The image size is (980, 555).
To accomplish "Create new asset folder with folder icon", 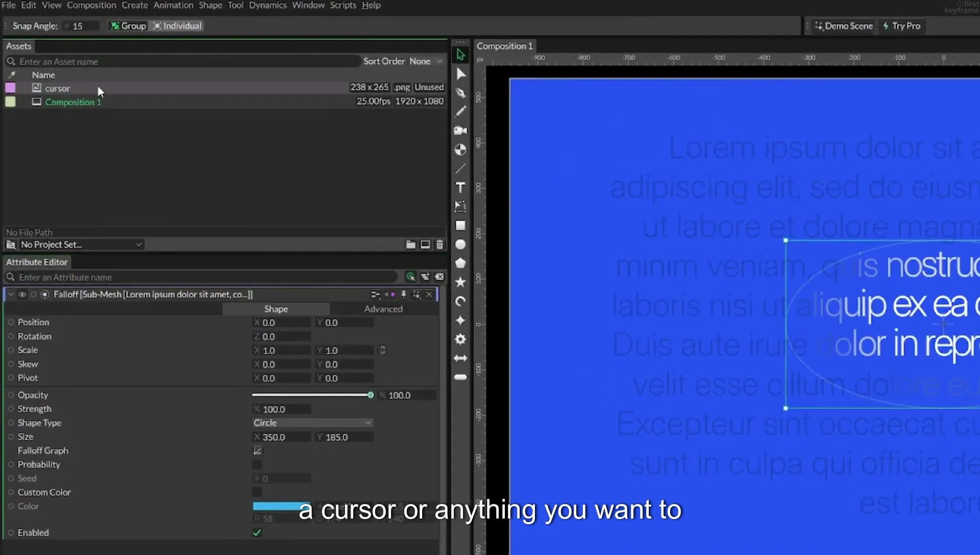I will click(x=410, y=245).
